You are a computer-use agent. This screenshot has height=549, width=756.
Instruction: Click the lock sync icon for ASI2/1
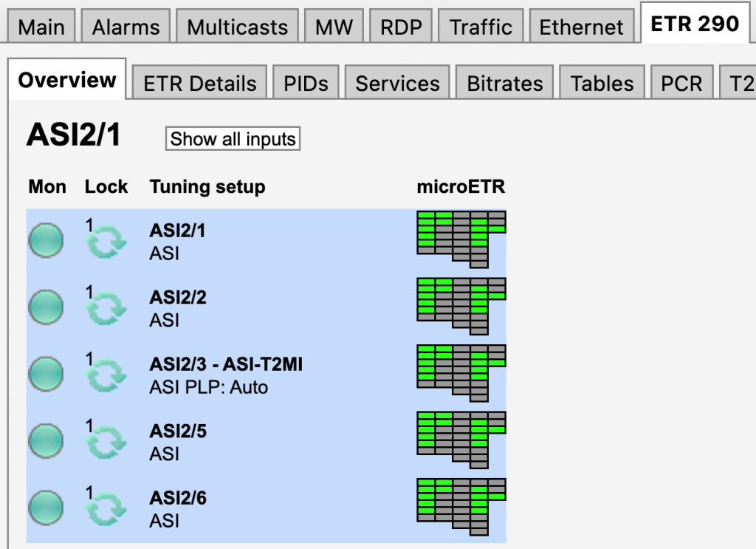(x=106, y=242)
